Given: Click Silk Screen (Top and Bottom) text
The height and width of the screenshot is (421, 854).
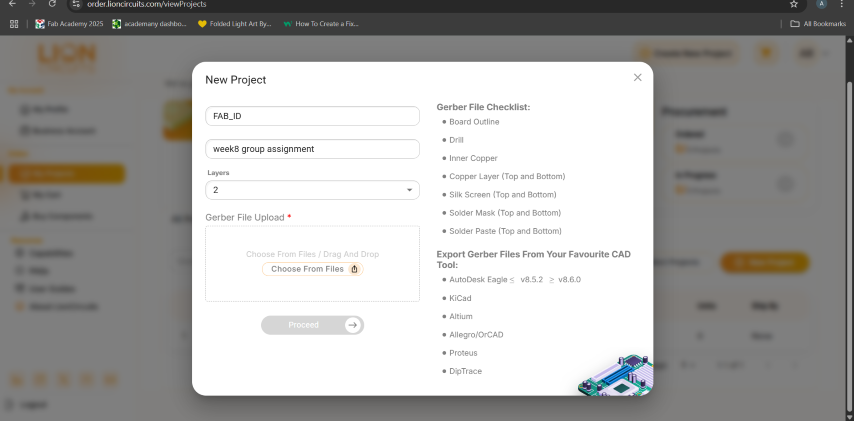Looking at the screenshot, I should pos(503,194).
